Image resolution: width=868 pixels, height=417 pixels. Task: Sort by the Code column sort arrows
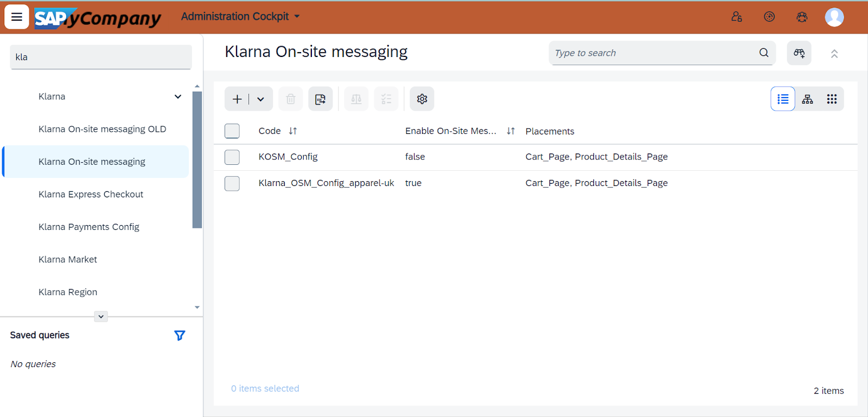coord(293,131)
